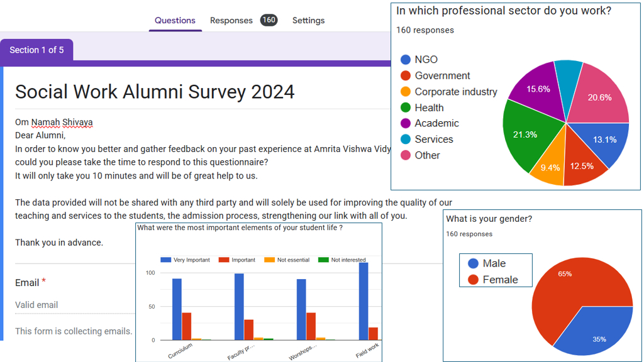
Task: Select the cyan Services legend marker
Action: (404, 140)
